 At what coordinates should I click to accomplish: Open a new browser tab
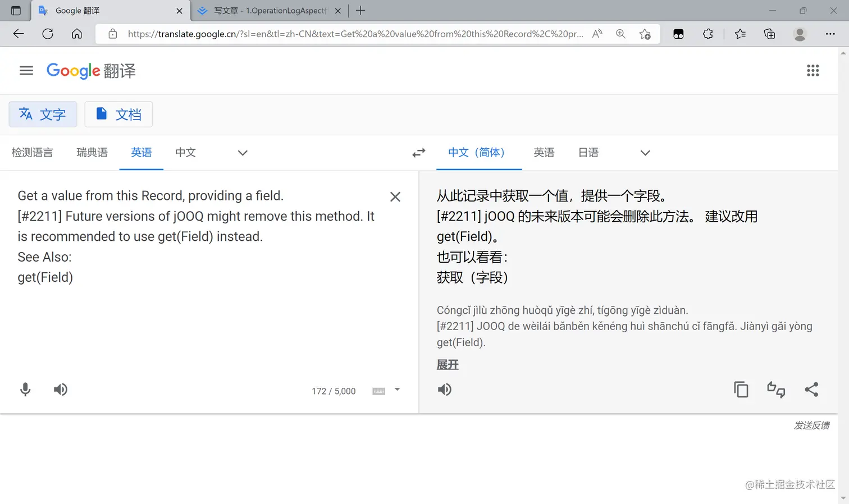pyautogui.click(x=360, y=11)
